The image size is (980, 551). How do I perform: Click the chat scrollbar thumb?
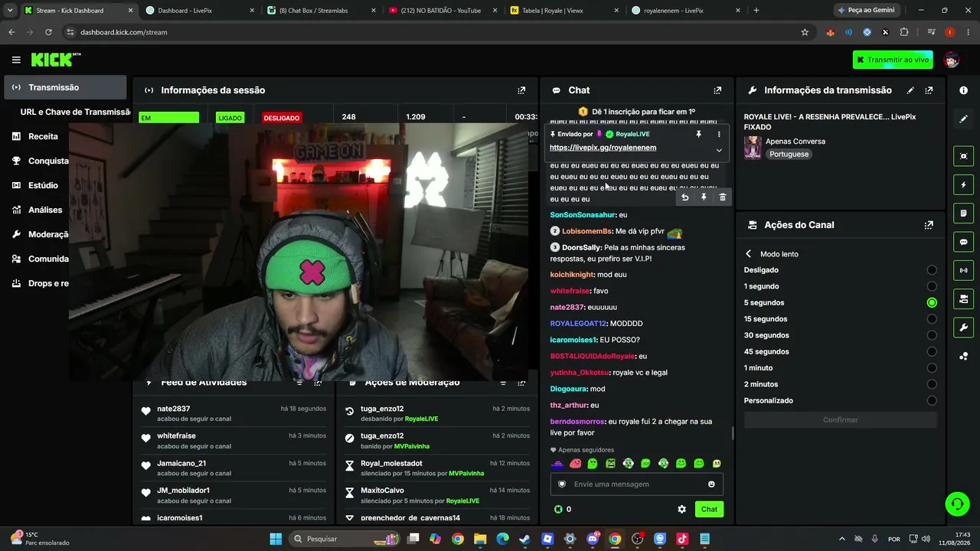733,433
